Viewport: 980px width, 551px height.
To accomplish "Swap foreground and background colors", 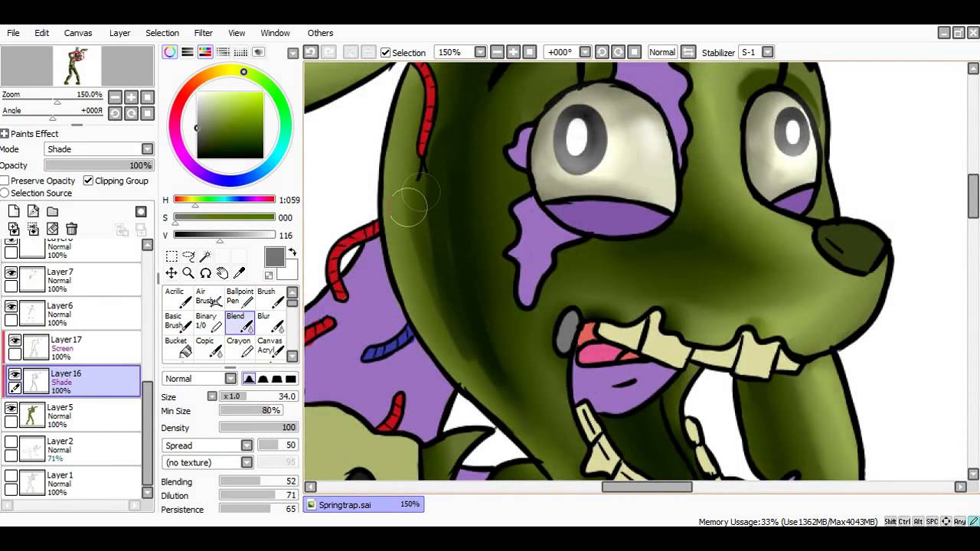I will point(292,253).
